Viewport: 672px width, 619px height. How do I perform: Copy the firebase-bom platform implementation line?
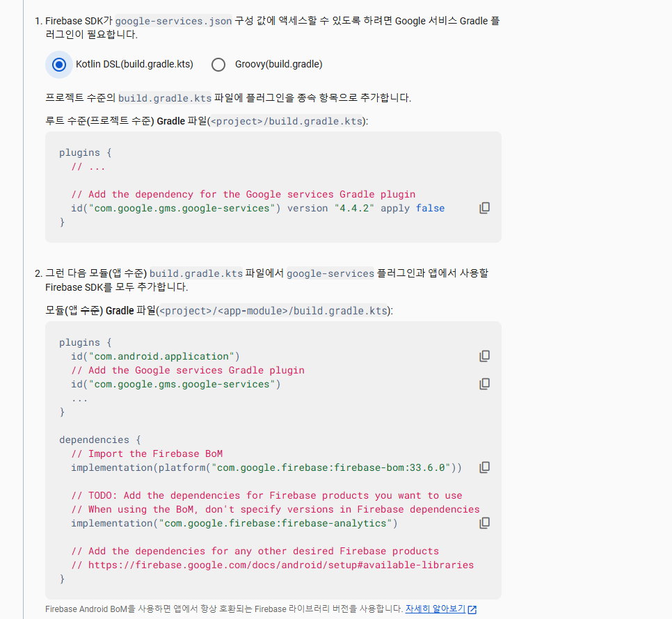[x=485, y=467]
